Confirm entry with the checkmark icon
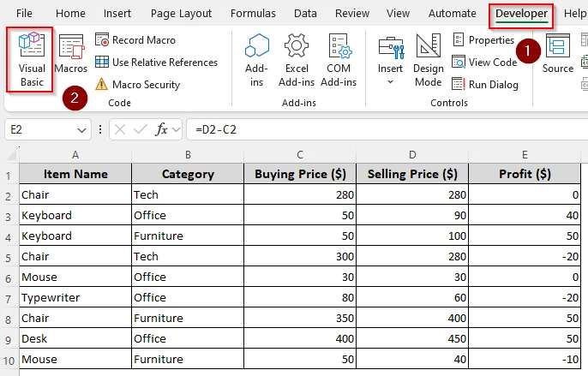This screenshot has width=588, height=376. (x=141, y=129)
